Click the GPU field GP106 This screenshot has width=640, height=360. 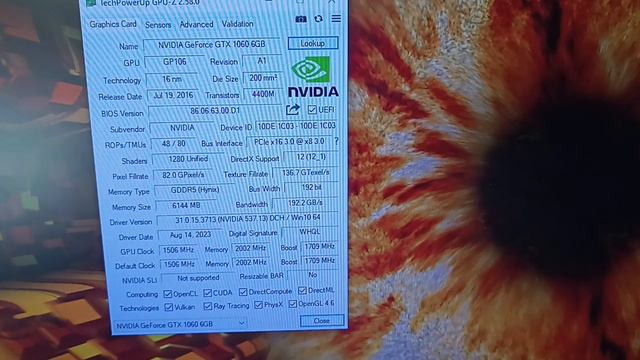(175, 62)
